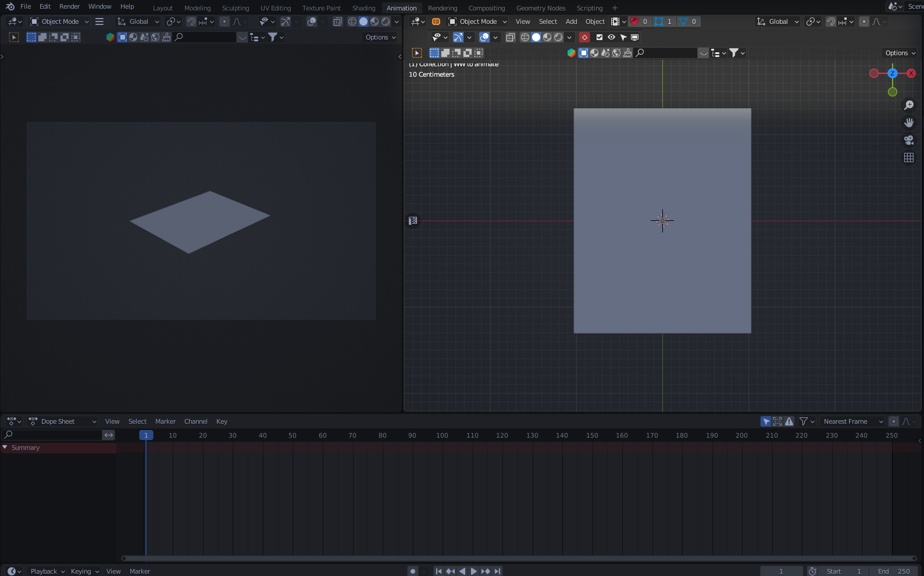
Task: Open the Nearest Frame snapping dropdown
Action: [x=852, y=421]
